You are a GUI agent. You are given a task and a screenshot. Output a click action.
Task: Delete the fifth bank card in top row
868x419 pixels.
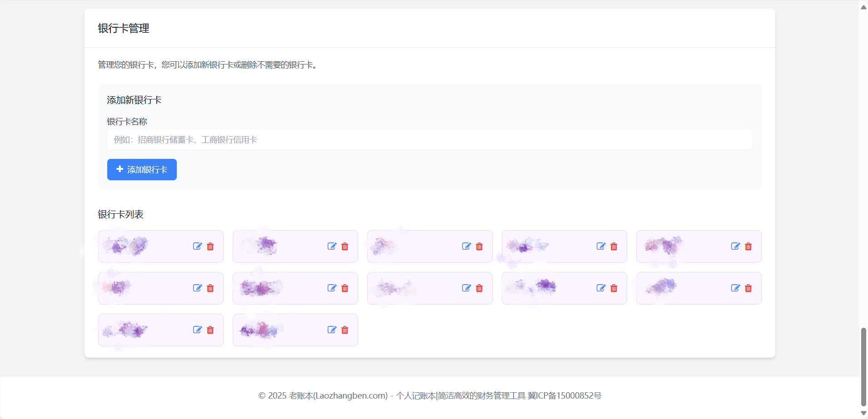click(x=748, y=246)
